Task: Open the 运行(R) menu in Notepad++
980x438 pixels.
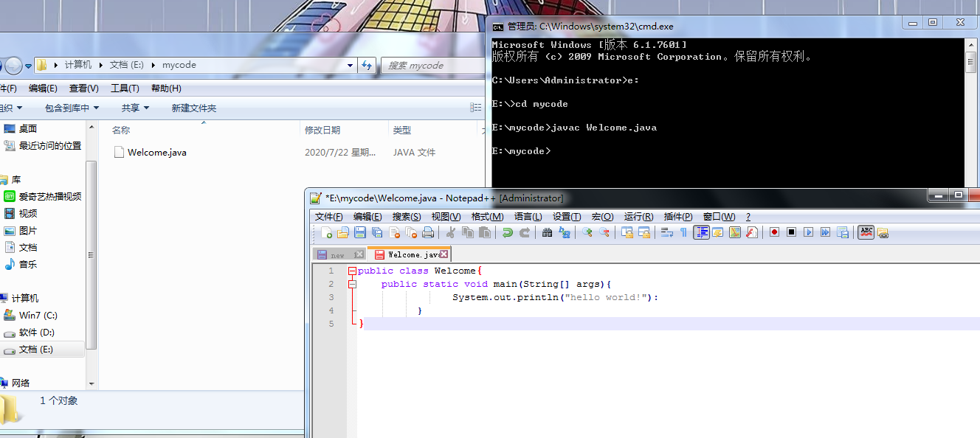Action: point(639,217)
